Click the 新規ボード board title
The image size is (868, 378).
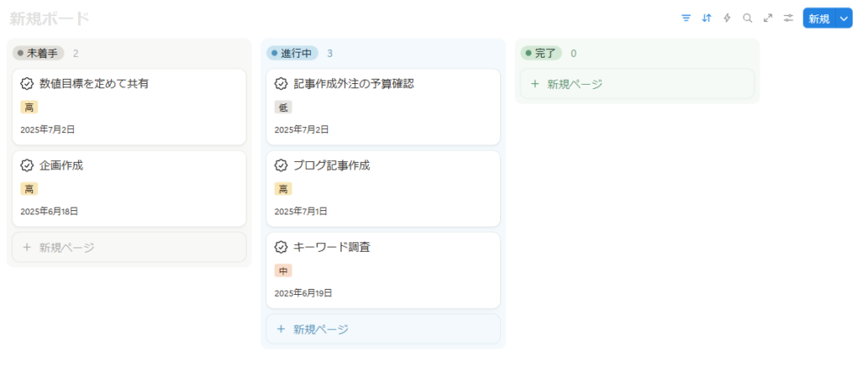(49, 19)
